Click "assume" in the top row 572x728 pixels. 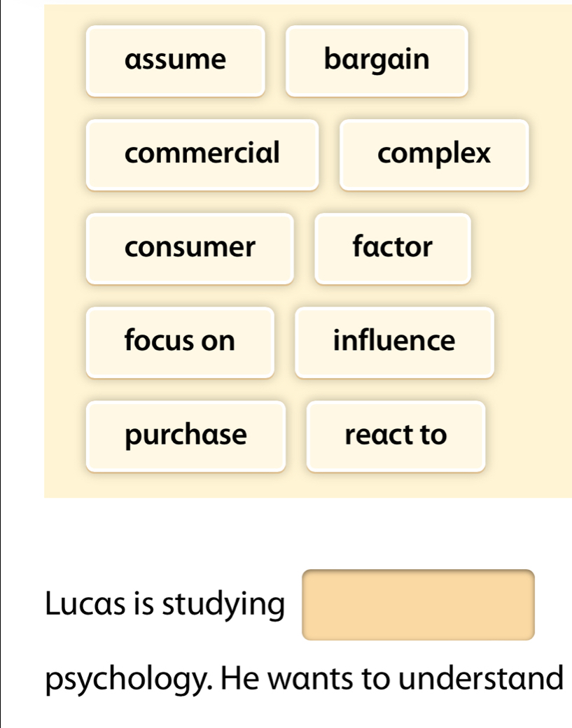click(x=175, y=60)
